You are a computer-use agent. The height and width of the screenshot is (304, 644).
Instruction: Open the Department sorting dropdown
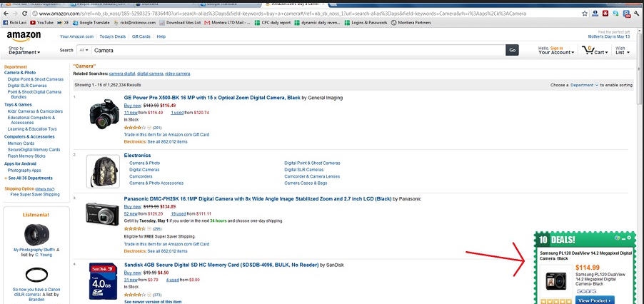pyautogui.click(x=585, y=85)
